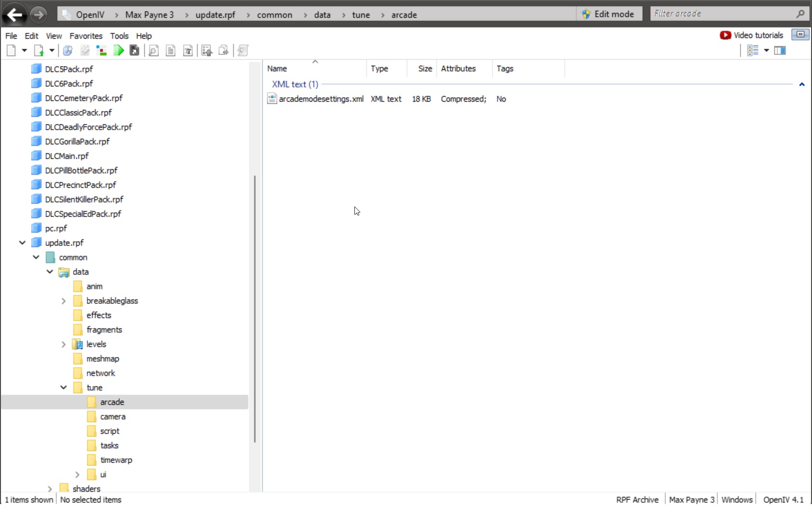The height and width of the screenshot is (506, 812).
Task: Open the Help menu
Action: (144, 36)
